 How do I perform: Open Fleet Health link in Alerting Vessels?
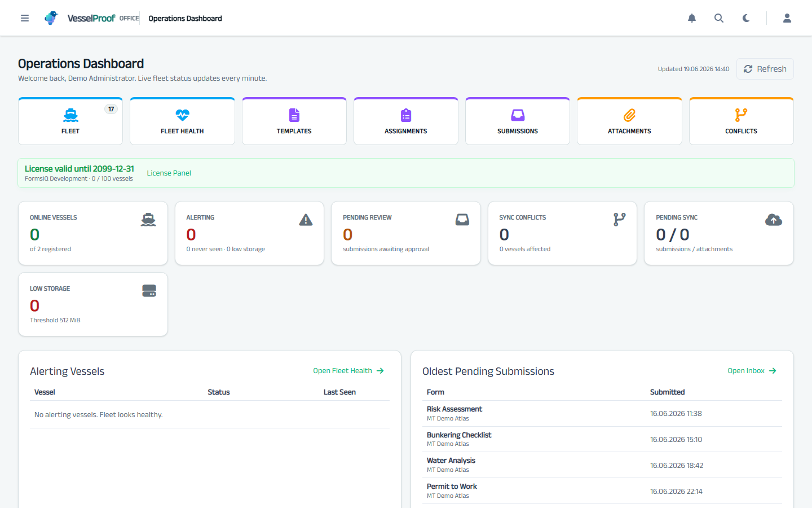(348, 371)
